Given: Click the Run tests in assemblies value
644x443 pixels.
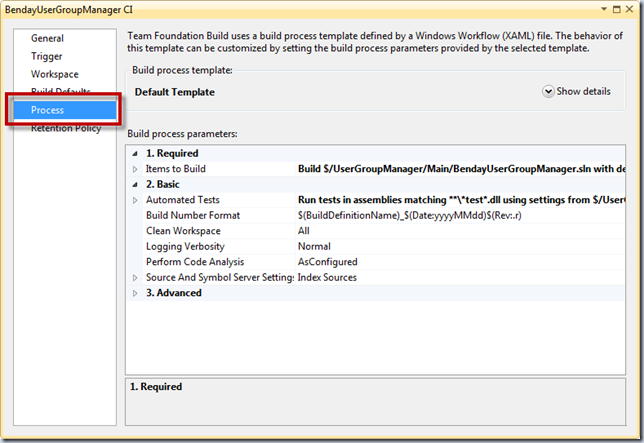Looking at the screenshot, I should tap(461, 200).
